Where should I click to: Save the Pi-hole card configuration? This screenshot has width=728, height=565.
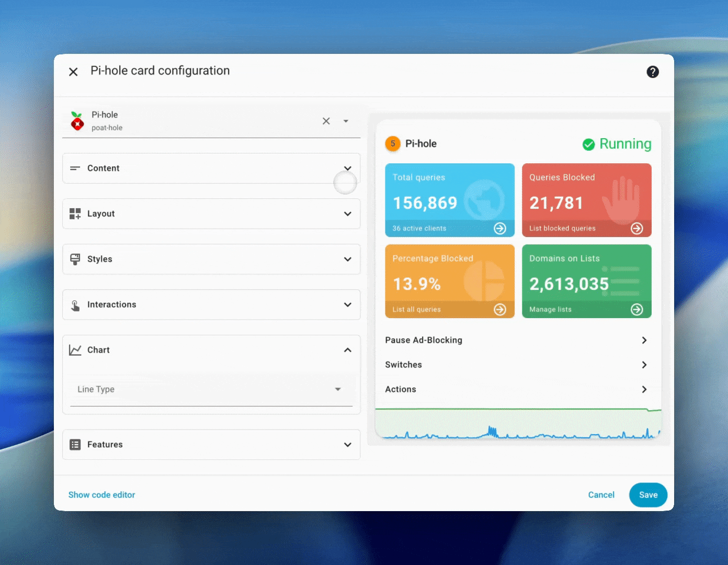(x=648, y=494)
